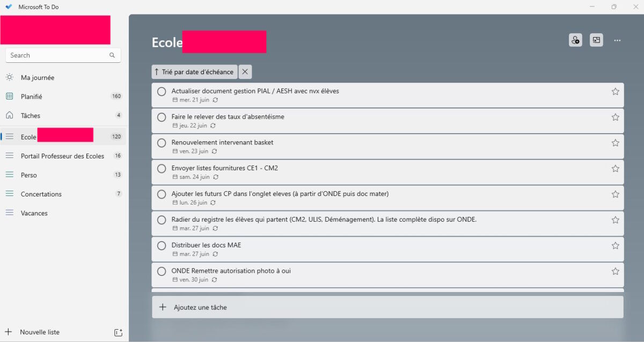The width and height of the screenshot is (644, 342).
Task: Click the plus icon in Ajoutez une tâche
Action: (163, 307)
